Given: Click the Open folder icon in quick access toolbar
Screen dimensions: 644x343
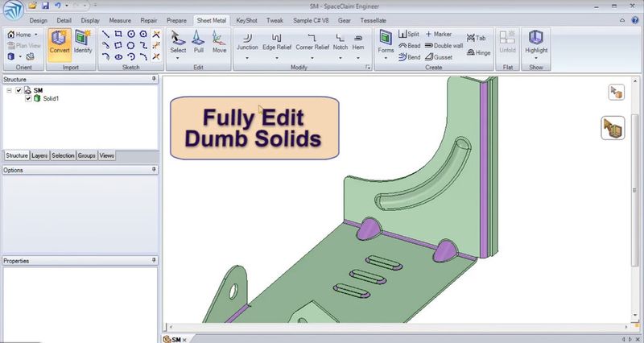Looking at the screenshot, I should click(32, 6).
